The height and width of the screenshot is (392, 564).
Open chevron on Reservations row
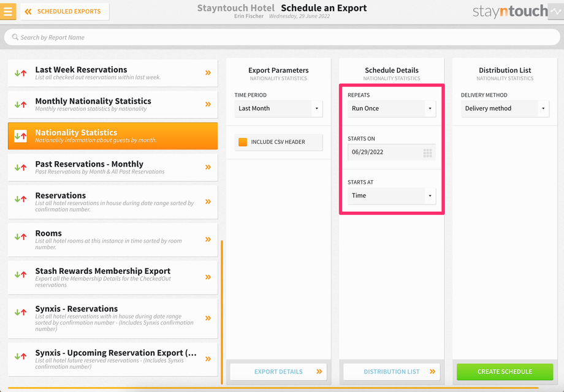coord(208,202)
